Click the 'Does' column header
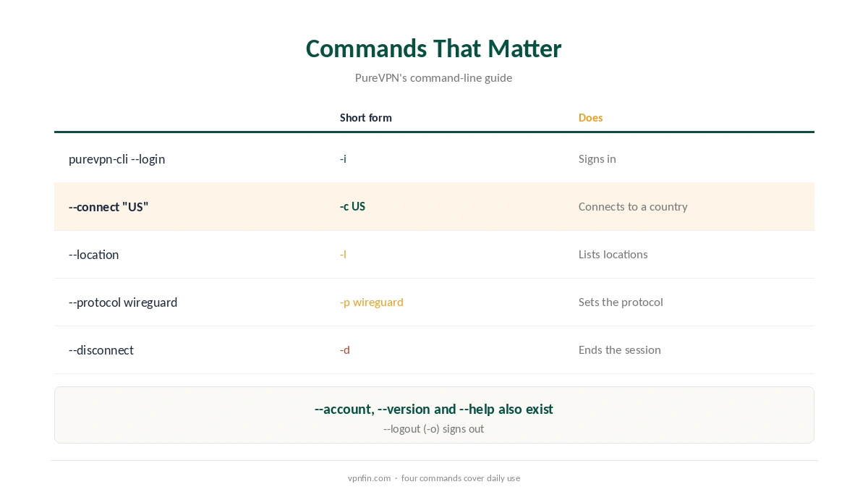This screenshot has height=492, width=868. coord(590,117)
